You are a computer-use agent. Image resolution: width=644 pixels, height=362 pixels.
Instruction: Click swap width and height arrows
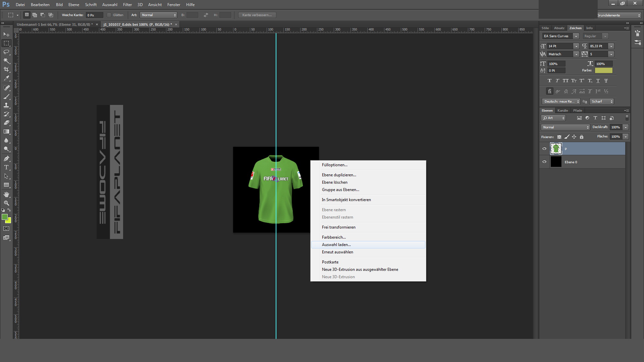206,15
